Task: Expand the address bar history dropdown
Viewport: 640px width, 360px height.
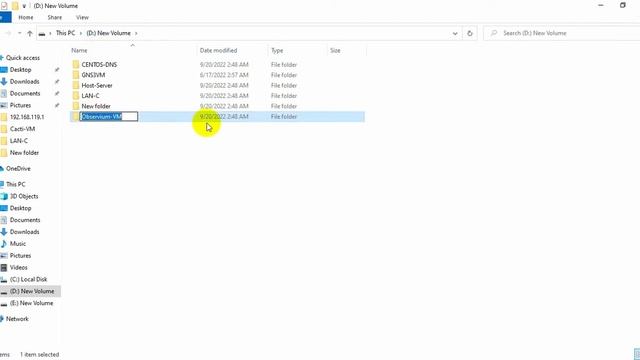Action: coord(455,33)
